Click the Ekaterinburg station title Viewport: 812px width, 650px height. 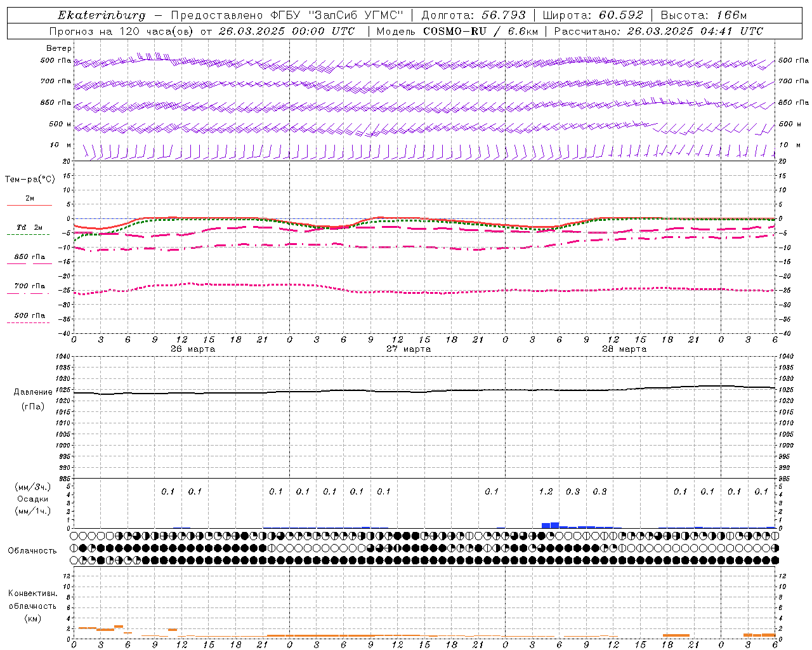101,15
